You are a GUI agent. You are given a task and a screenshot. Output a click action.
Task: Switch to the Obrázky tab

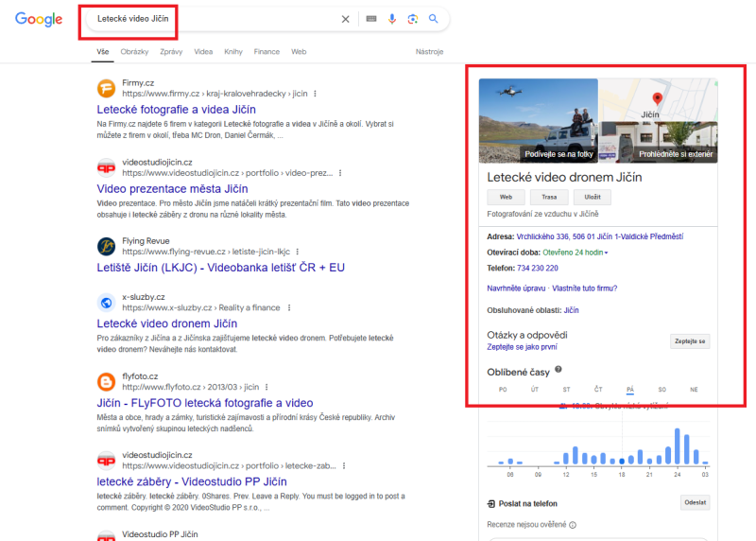[x=134, y=52]
